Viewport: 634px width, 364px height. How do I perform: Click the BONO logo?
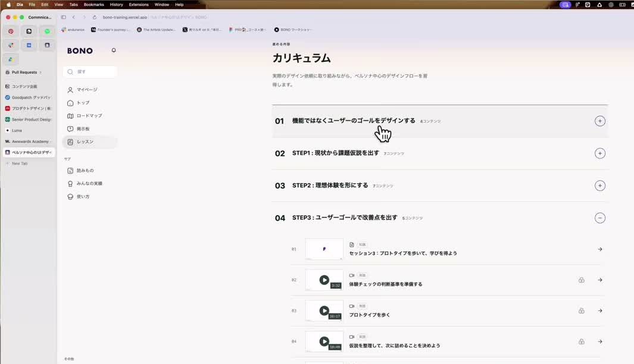pos(80,51)
